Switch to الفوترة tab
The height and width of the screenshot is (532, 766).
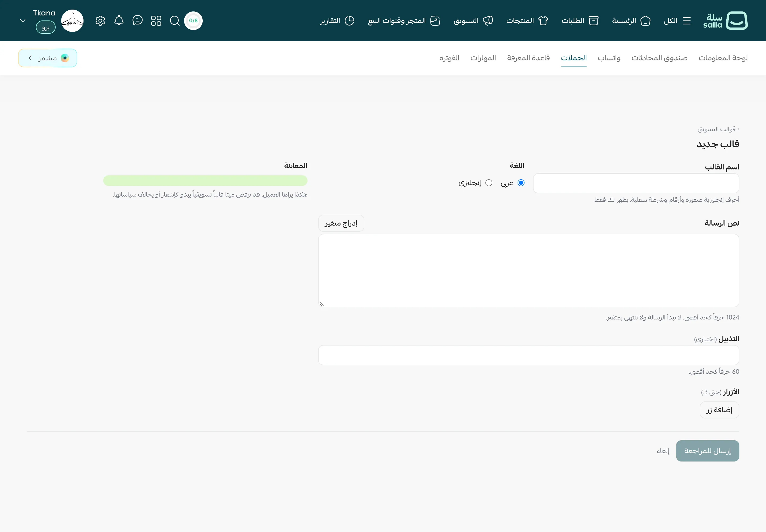449,58
